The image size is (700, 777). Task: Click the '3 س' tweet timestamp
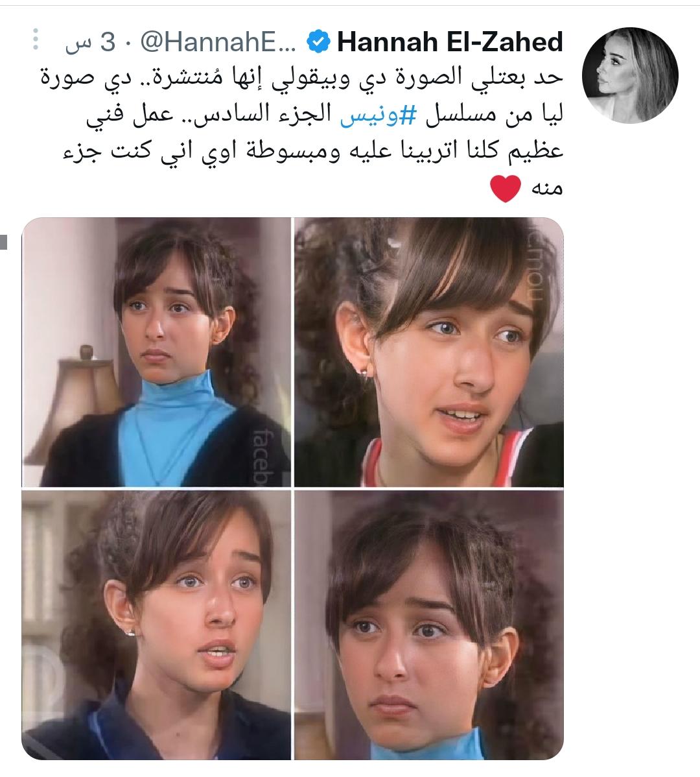tap(90, 43)
